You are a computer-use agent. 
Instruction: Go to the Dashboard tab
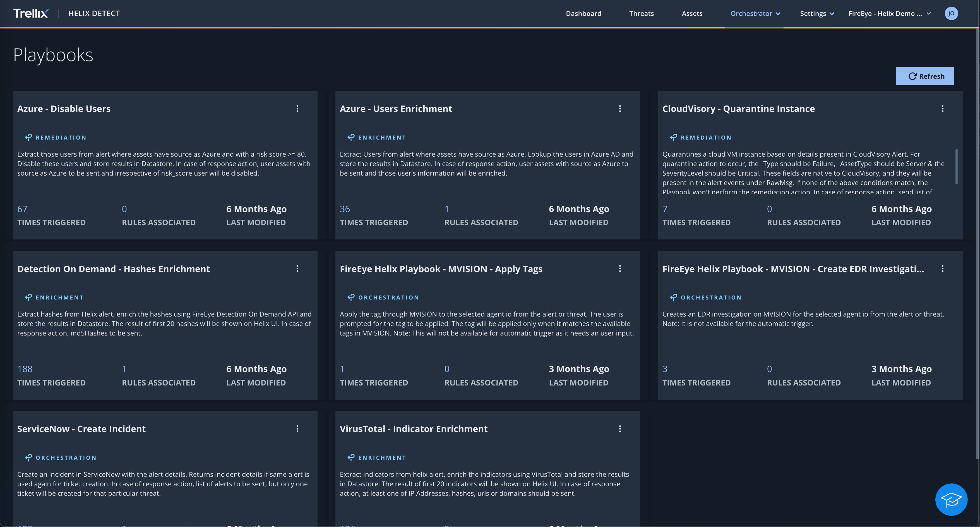click(x=583, y=13)
